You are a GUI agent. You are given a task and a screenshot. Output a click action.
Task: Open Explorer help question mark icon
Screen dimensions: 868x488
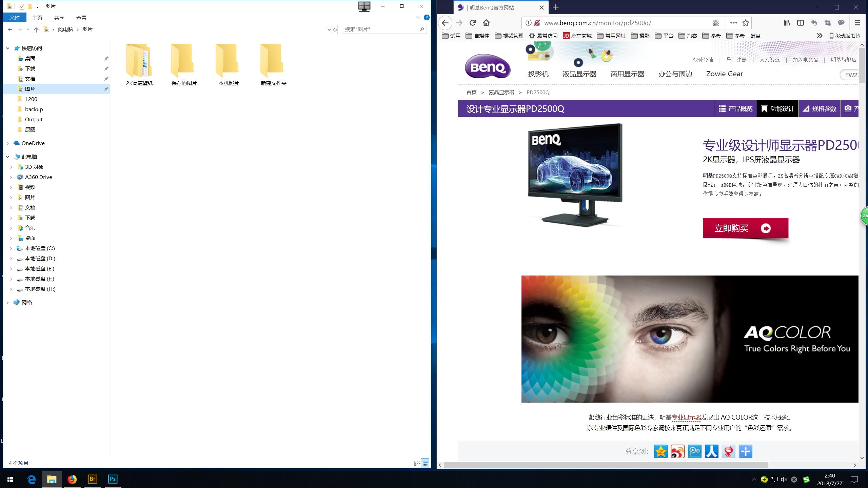(x=427, y=18)
